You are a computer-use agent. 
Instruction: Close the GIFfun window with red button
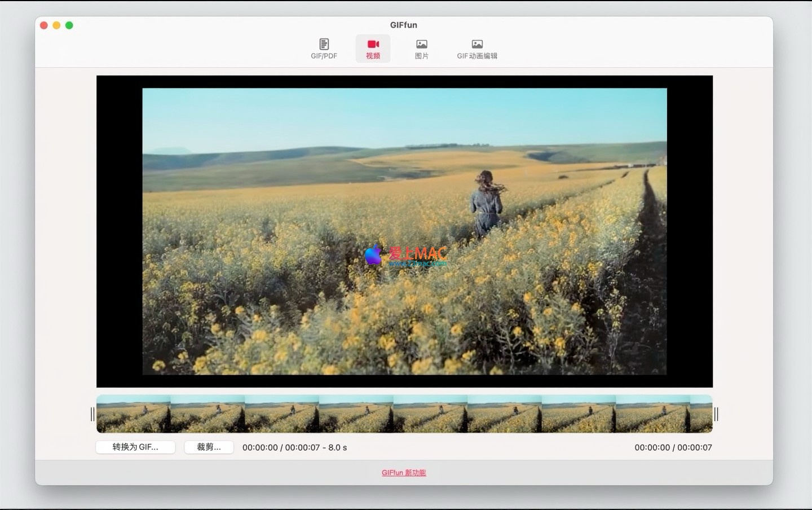click(44, 25)
